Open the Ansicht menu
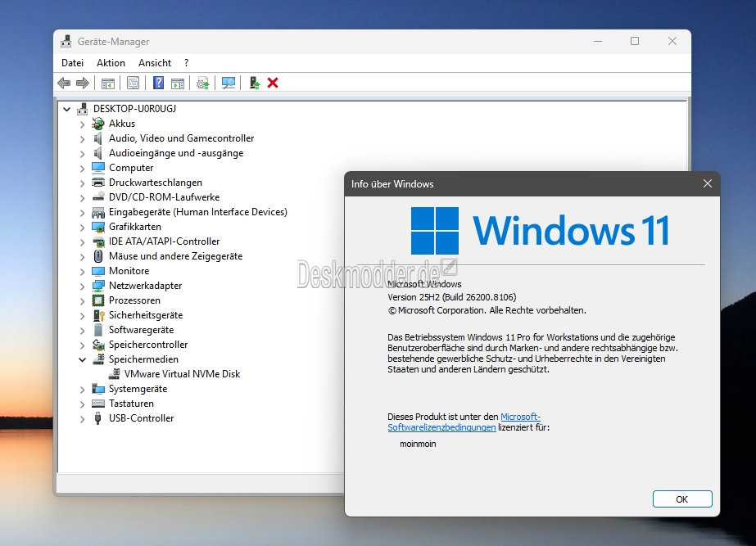756x546 pixels. coord(155,63)
